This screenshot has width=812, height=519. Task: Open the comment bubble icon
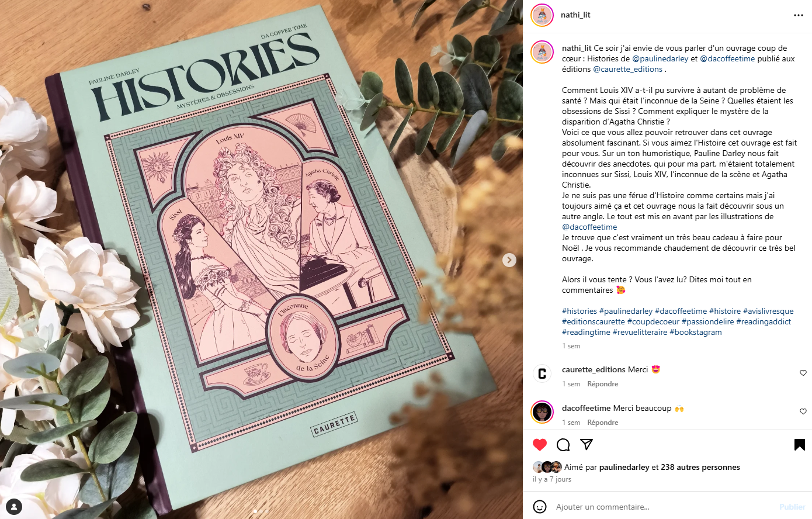(x=563, y=445)
